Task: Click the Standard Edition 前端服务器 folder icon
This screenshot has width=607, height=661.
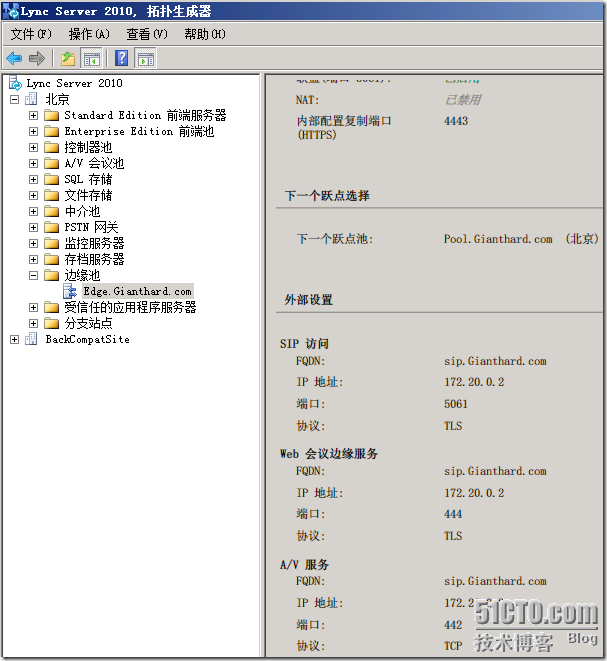Action: (x=51, y=115)
